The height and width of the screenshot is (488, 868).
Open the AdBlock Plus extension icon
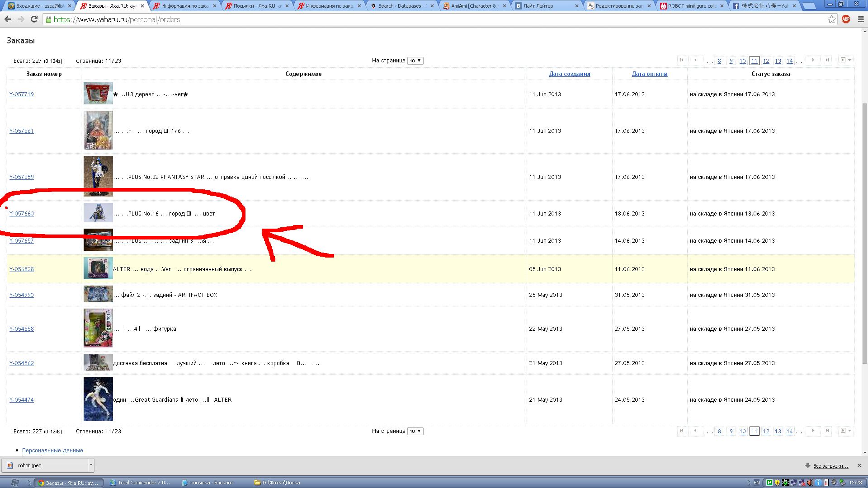[x=846, y=19]
